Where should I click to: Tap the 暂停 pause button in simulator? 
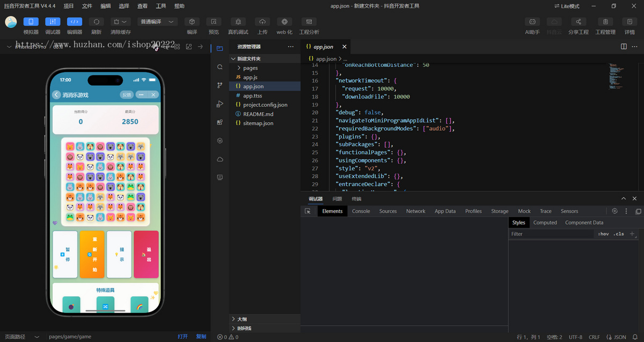pos(65,254)
